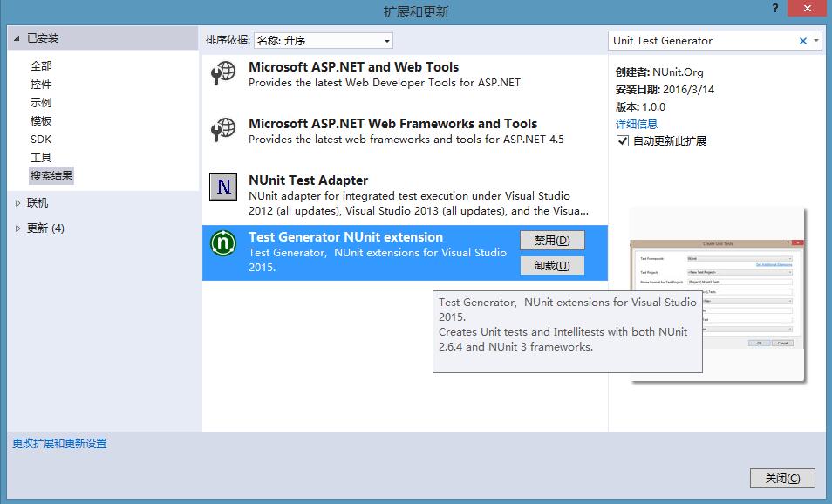Click the creator text NUnit.Org
Screen dimensions: 832x504
678,72
